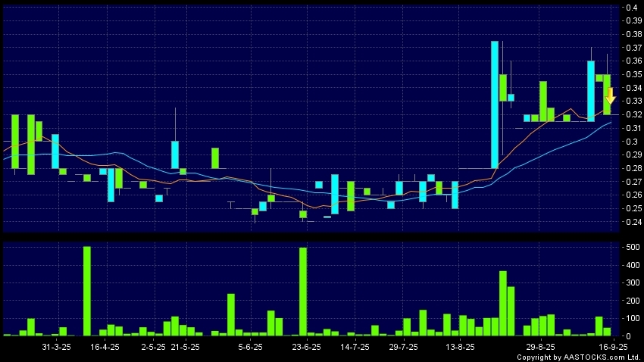Image resolution: width=644 pixels, height=362 pixels.
Task: Click the 14-7-25 date label
Action: [x=355, y=347]
